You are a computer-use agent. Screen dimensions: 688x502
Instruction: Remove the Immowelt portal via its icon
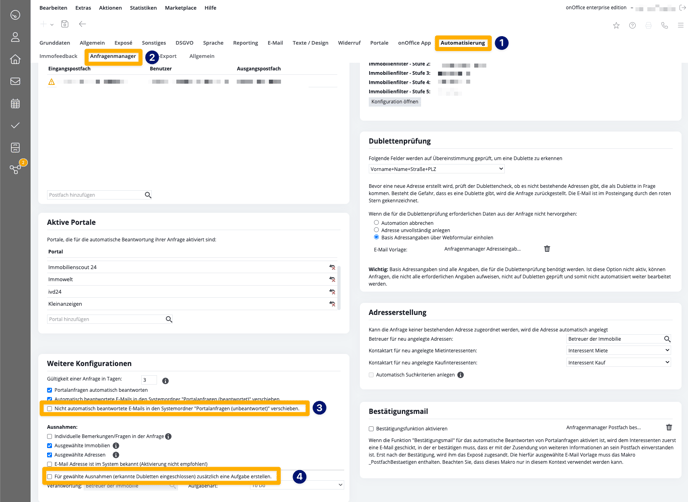click(332, 279)
